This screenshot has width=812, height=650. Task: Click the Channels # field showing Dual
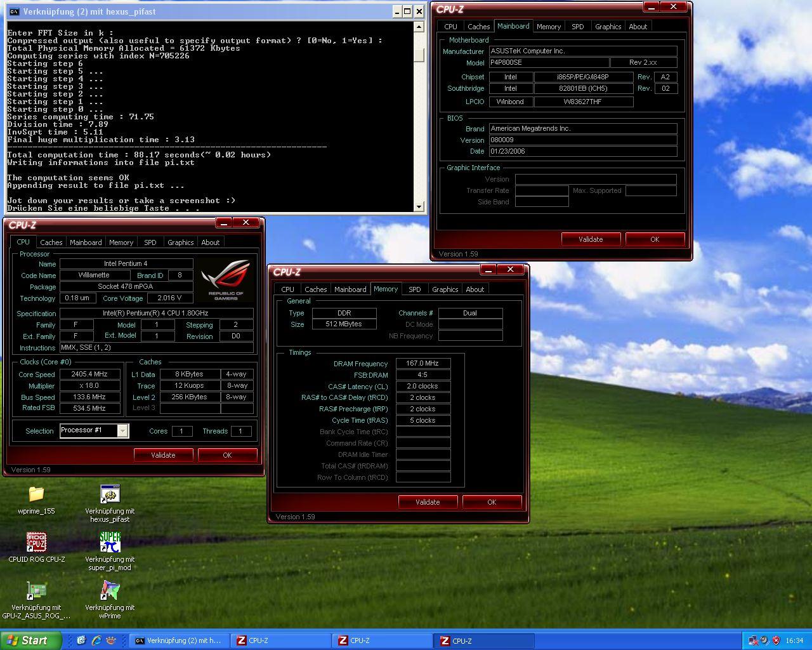[x=470, y=313]
